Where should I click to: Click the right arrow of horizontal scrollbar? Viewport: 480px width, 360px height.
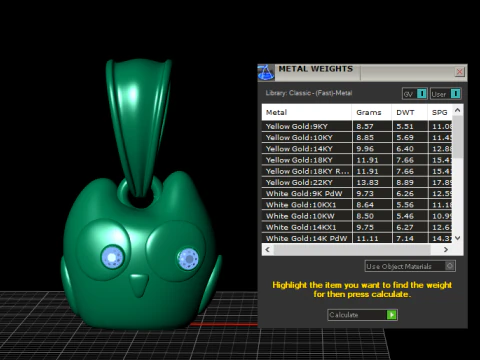tap(446, 249)
